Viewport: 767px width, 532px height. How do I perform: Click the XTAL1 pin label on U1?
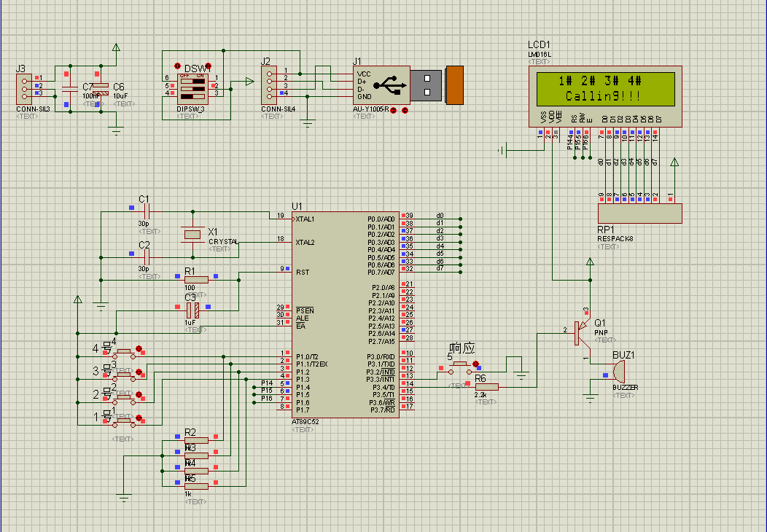click(305, 219)
